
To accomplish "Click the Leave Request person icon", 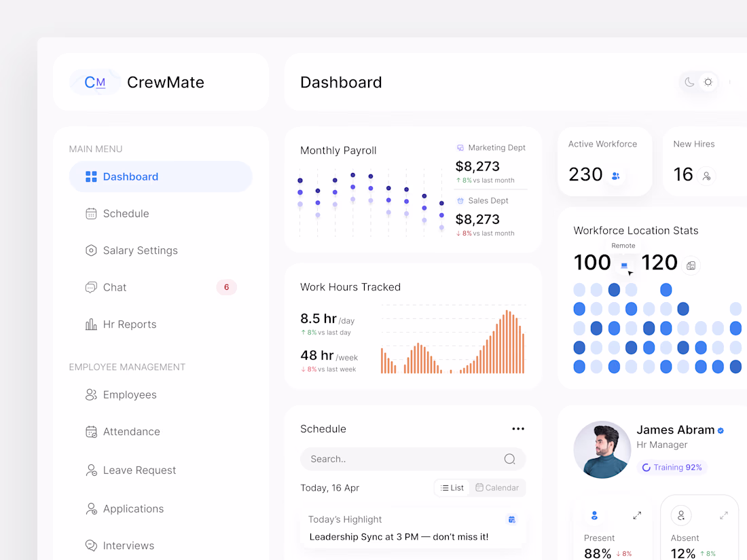I will pyautogui.click(x=91, y=470).
